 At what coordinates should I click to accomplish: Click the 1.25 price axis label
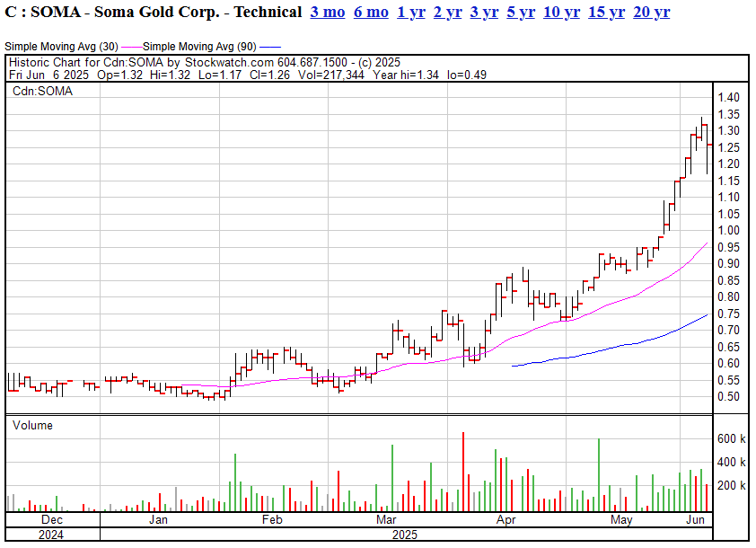(728, 147)
